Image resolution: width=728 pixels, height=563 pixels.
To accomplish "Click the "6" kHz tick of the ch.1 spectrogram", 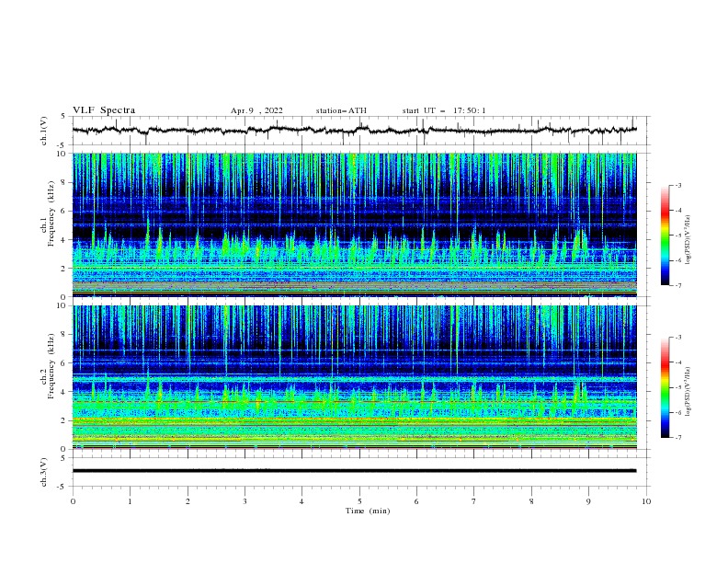I will click(x=64, y=211).
